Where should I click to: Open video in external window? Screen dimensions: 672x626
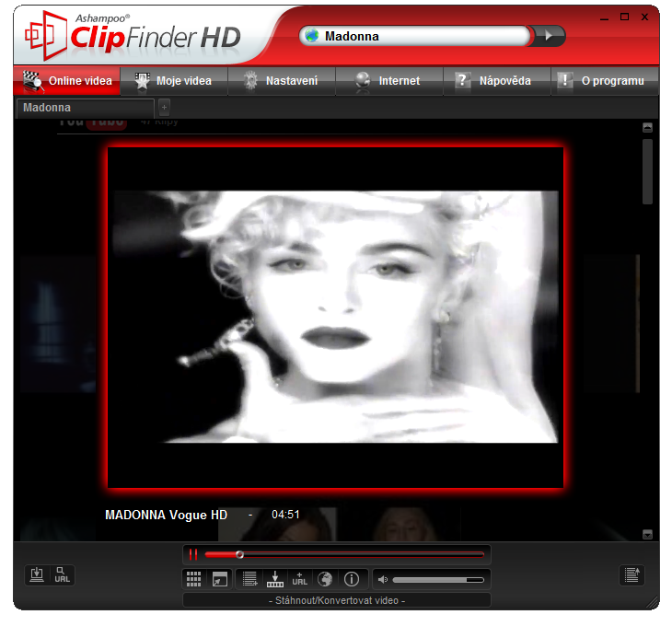pos(220,579)
